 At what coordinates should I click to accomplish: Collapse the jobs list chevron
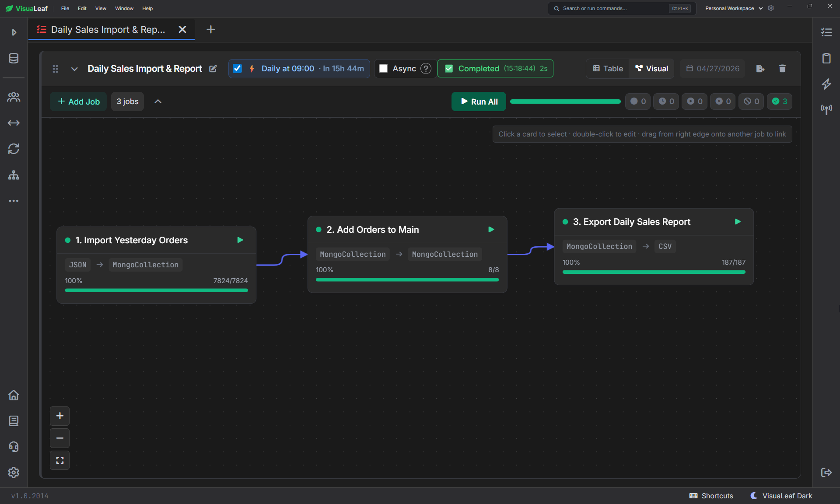pos(158,101)
